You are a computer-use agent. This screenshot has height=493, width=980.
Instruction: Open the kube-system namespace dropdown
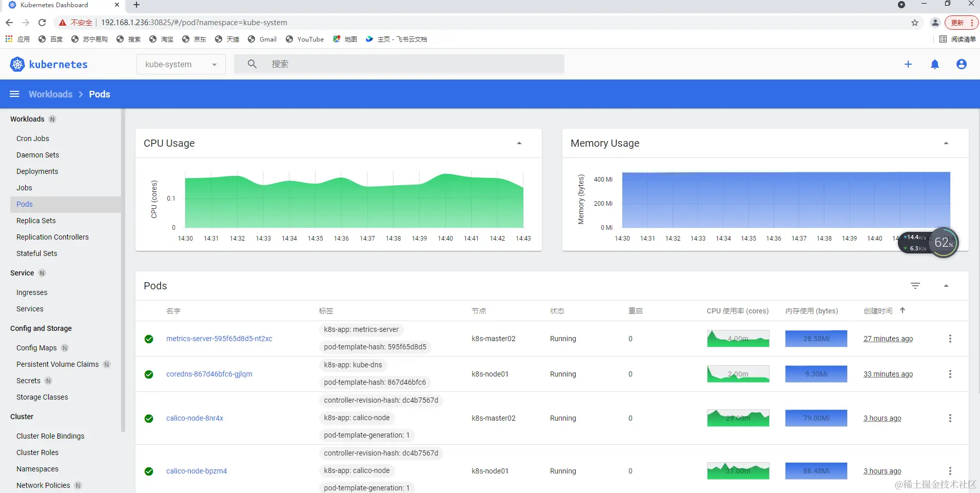coord(181,64)
